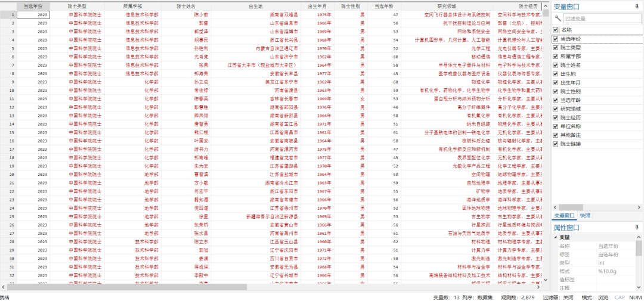This screenshot has height=301, width=644.
Task: Uncheck the 研究领域 variable checkbox
Action: tap(556, 109)
